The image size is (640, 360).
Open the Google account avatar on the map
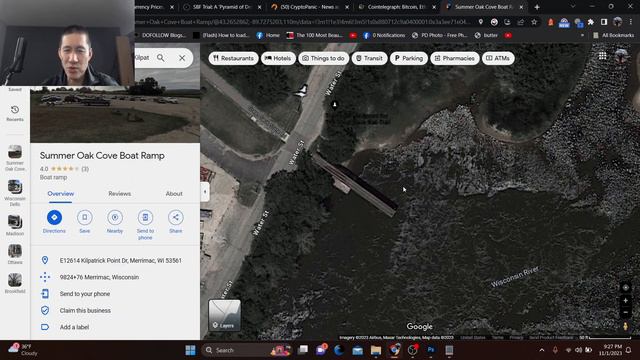[621, 56]
